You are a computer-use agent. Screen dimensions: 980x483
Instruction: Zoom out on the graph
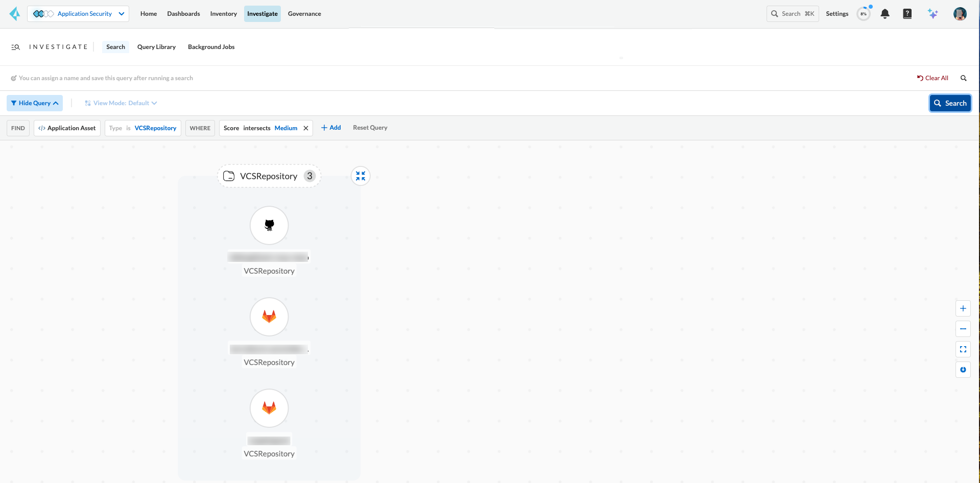coord(963,329)
